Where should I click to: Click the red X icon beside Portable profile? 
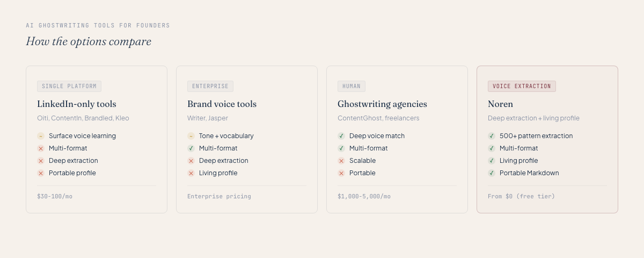point(41,173)
